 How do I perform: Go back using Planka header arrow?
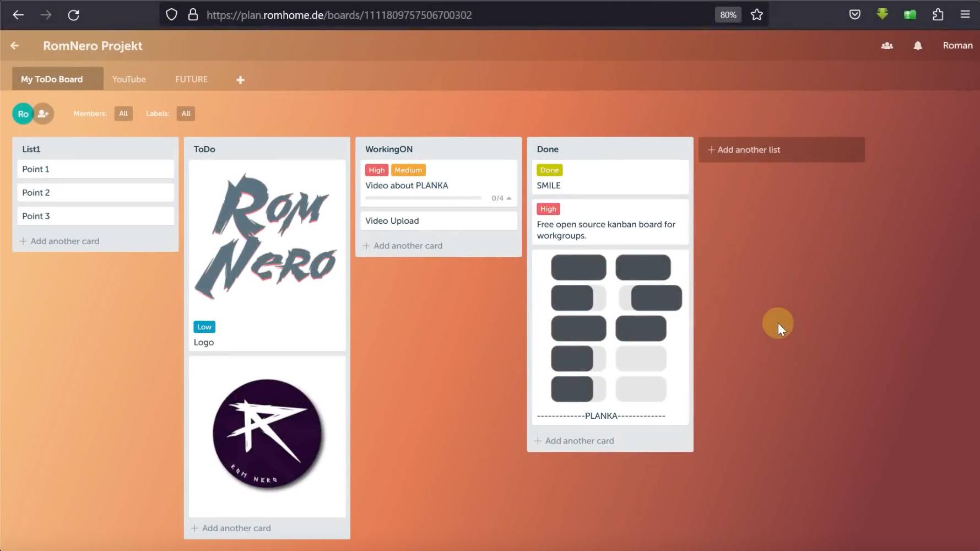[x=15, y=46]
